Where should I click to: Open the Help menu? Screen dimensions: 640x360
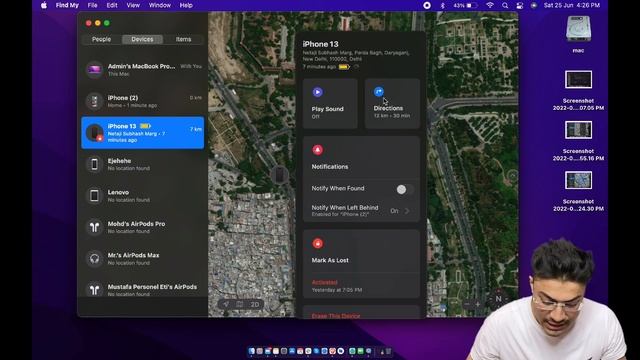click(x=186, y=5)
